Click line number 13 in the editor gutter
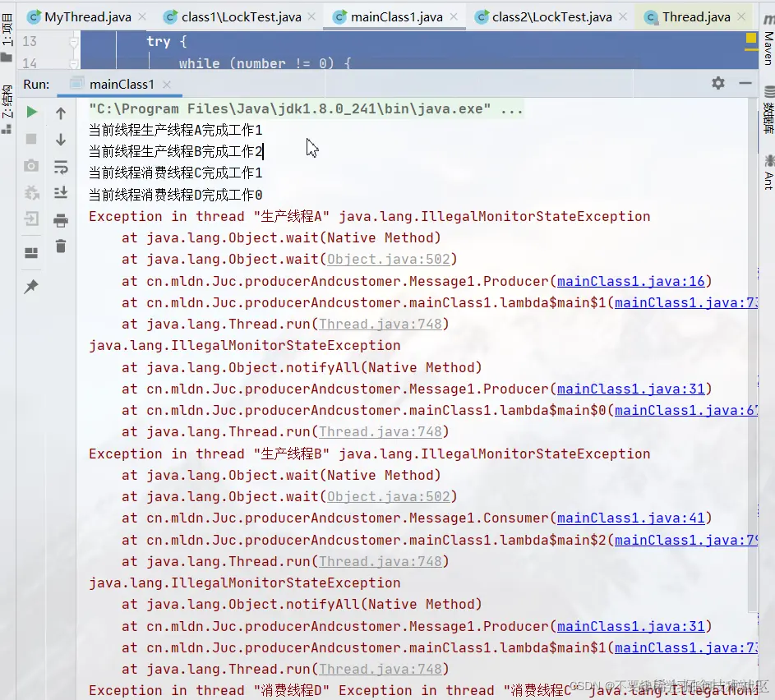The height and width of the screenshot is (700, 775). pos(30,42)
